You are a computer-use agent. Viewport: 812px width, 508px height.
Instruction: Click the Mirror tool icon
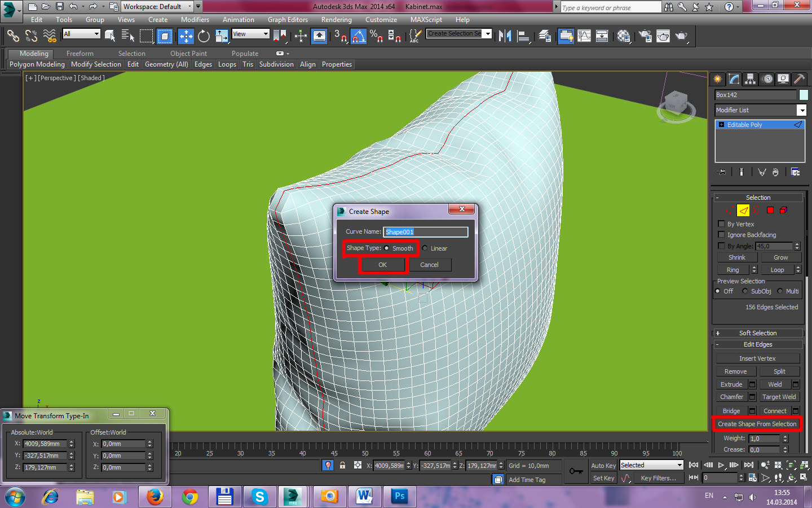click(x=505, y=36)
